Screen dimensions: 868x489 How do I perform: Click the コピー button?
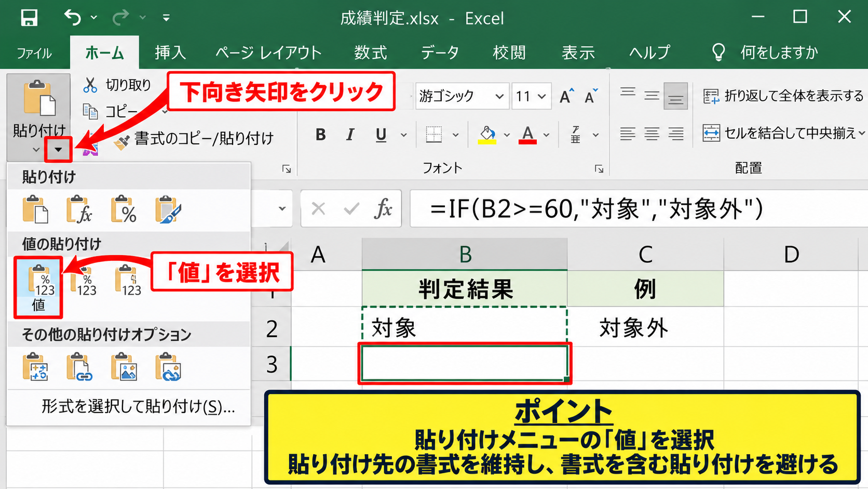pos(111,111)
